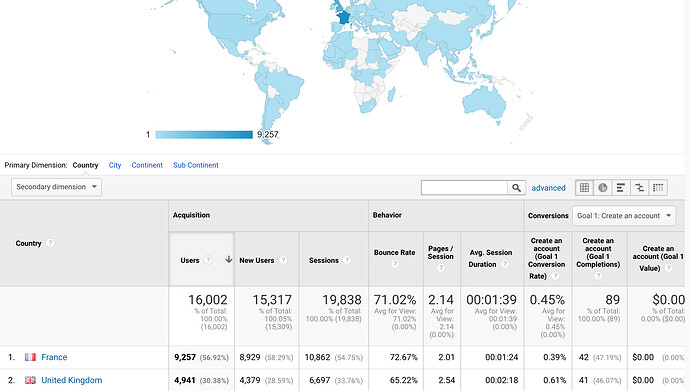The height and width of the screenshot is (391, 690).
Task: Sort by Pages / Session column header
Action: click(440, 252)
